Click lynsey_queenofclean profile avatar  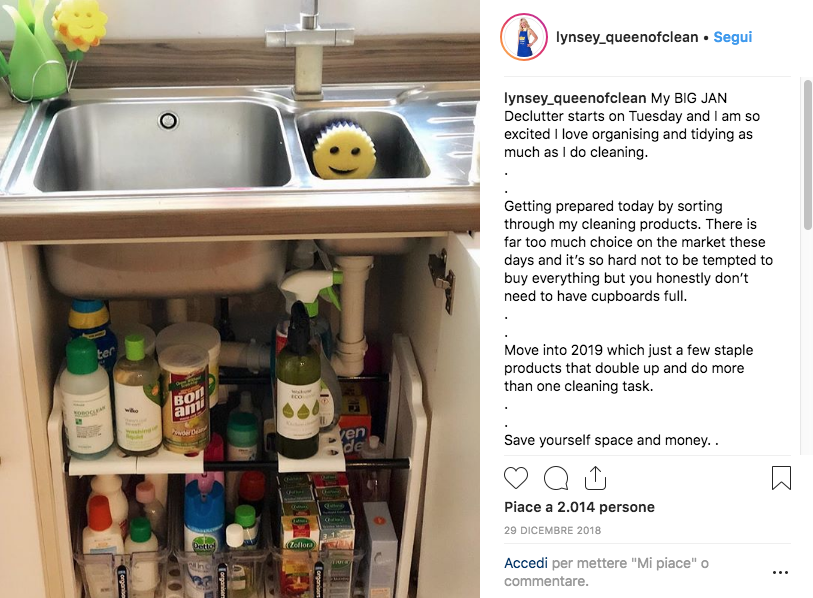pyautogui.click(x=524, y=37)
